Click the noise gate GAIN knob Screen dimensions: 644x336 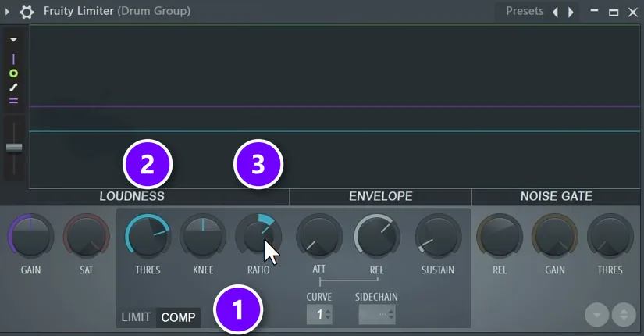pyautogui.click(x=555, y=237)
